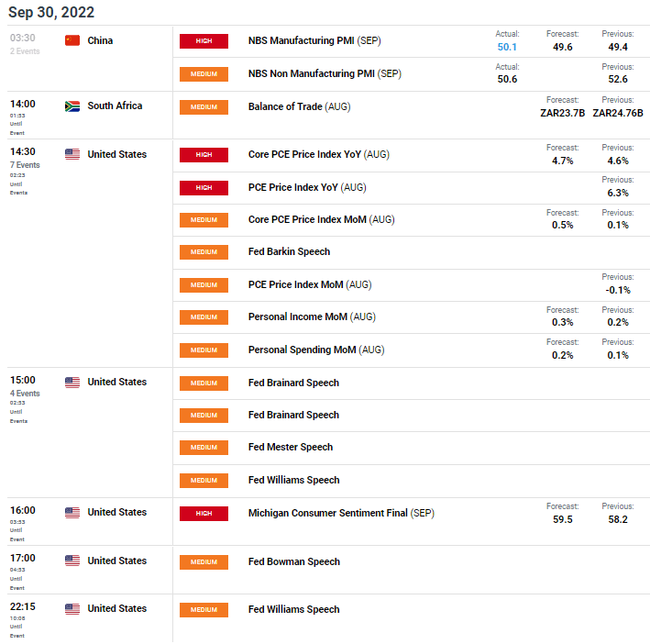Select the Fed Mester Speech event

tap(290, 448)
